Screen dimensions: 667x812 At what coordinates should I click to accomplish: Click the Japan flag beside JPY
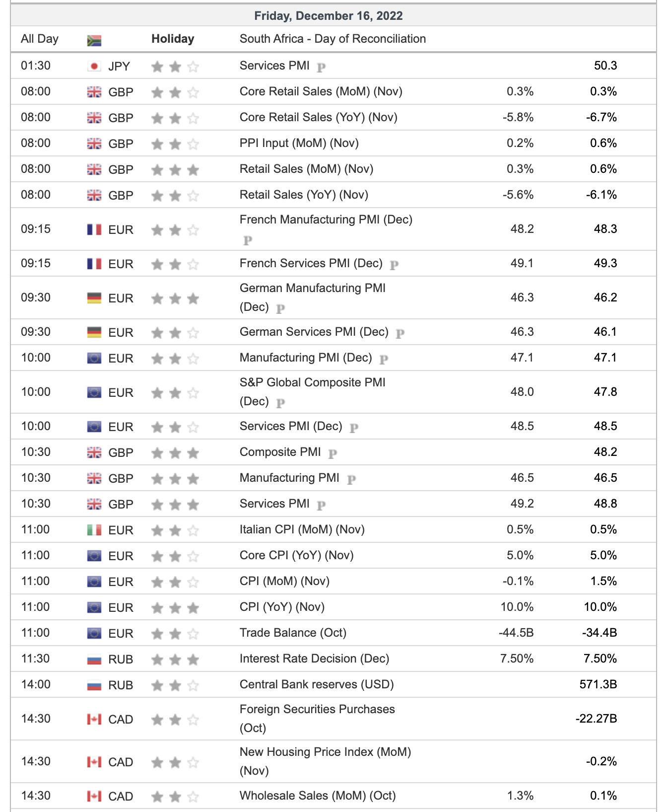(94, 66)
